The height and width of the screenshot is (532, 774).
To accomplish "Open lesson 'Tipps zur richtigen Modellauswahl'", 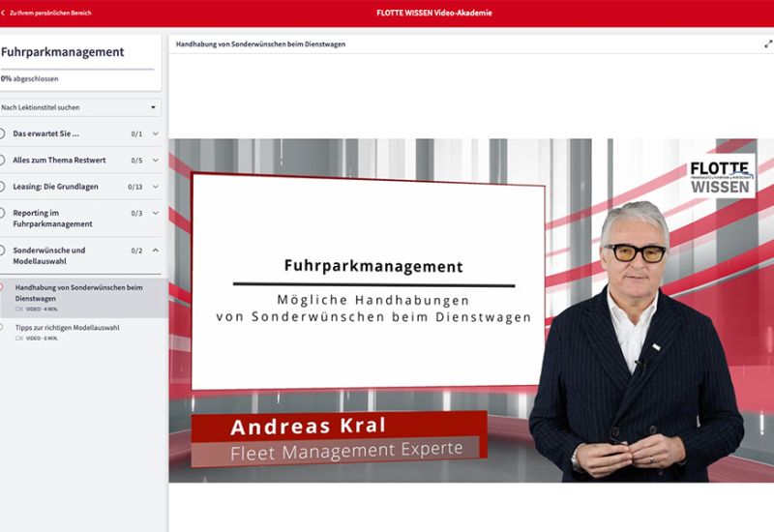I will coord(84,332).
